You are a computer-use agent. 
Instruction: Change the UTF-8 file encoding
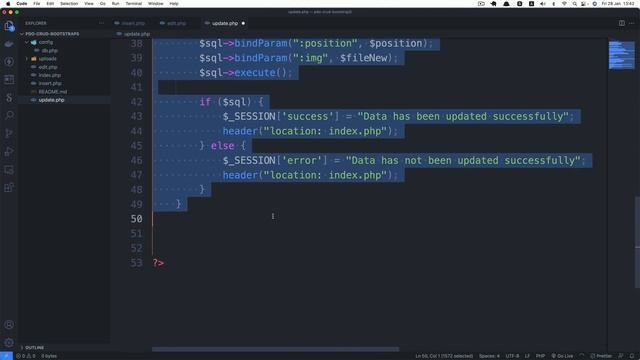(512, 356)
